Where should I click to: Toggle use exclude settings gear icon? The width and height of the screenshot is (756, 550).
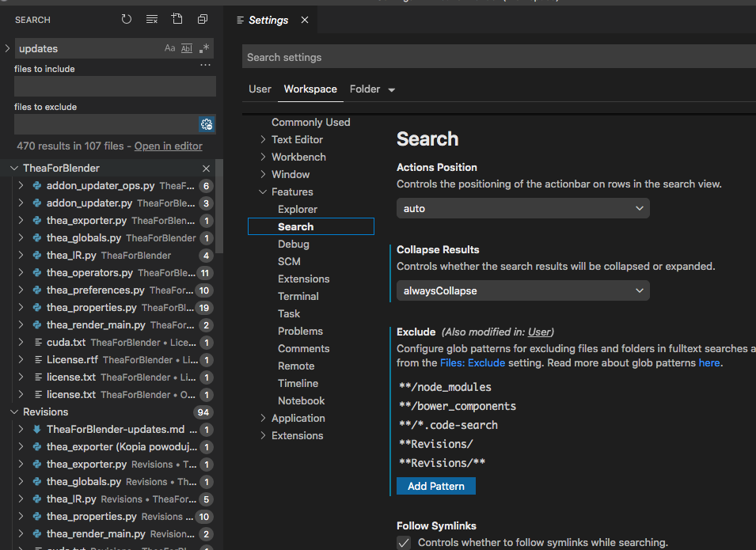tap(207, 124)
